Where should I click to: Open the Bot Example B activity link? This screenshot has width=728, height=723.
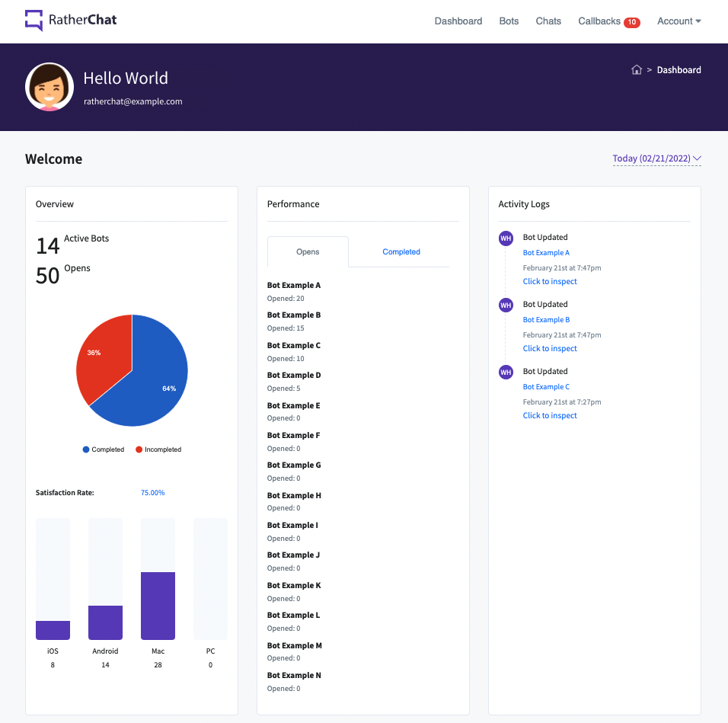coord(546,320)
